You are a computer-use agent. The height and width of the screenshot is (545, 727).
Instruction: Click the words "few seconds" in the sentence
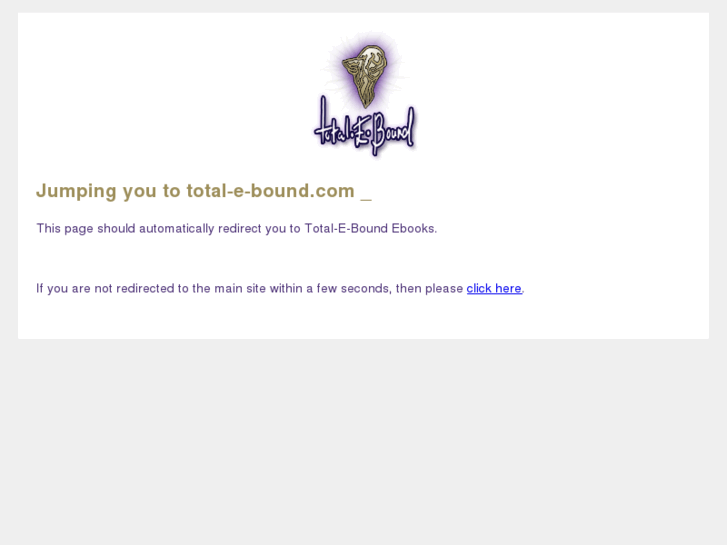[x=354, y=289]
